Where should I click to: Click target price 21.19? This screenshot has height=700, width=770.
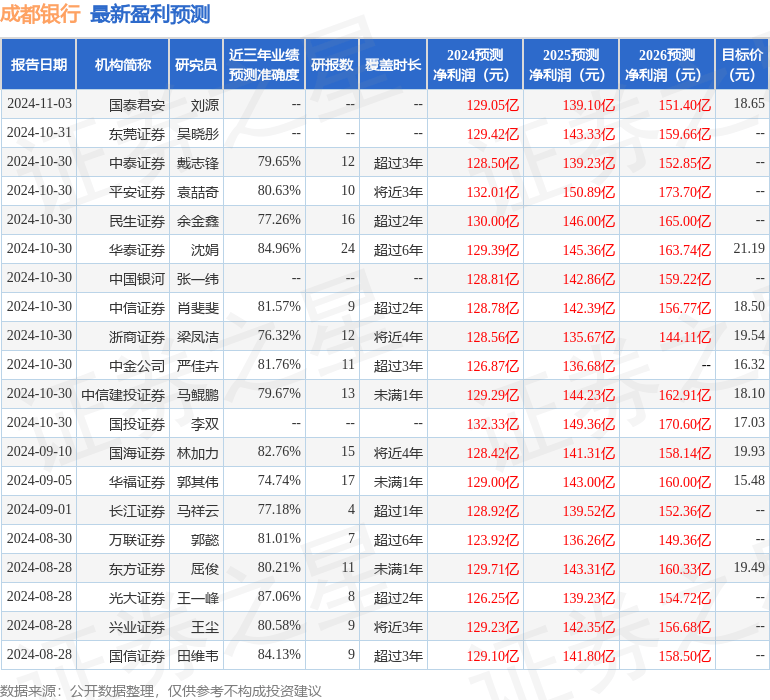pos(749,249)
